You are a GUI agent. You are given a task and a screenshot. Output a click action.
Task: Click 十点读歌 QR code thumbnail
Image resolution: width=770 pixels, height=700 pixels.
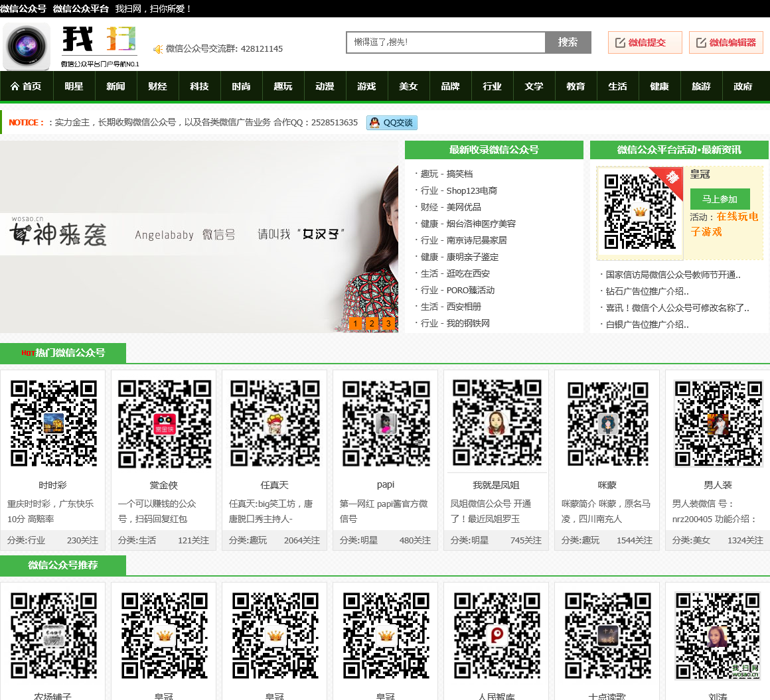coord(607,635)
